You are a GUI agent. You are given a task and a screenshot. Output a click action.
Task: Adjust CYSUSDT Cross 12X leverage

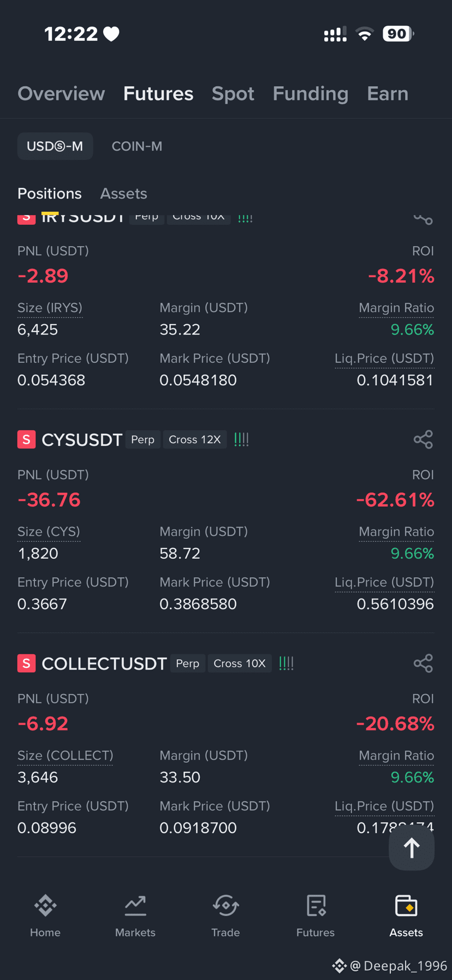(195, 439)
